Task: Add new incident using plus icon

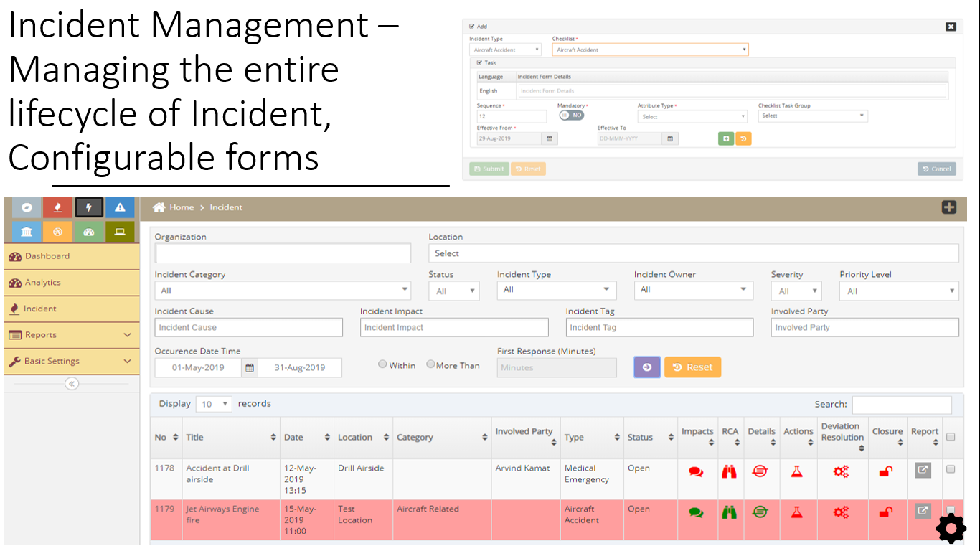Action: pos(949,207)
